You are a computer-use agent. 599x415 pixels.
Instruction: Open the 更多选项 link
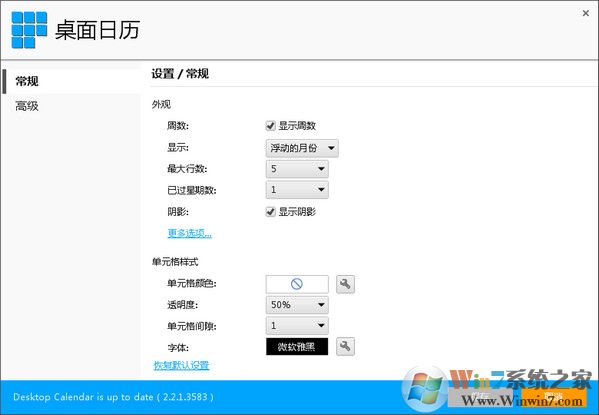(189, 233)
